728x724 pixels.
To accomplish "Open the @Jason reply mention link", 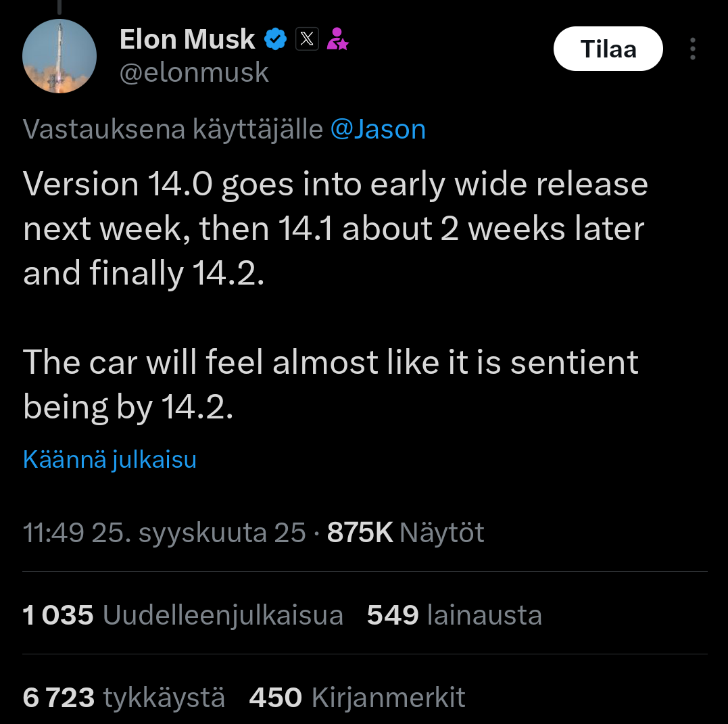I will click(378, 129).
